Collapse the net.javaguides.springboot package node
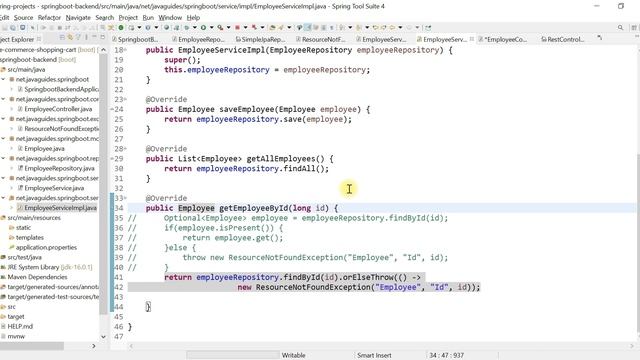Screen dimensions: 640x360 pos(3,79)
